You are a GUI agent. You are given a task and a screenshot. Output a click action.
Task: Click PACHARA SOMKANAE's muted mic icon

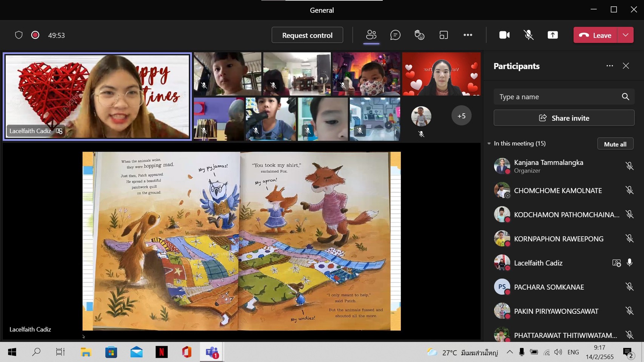point(629,287)
